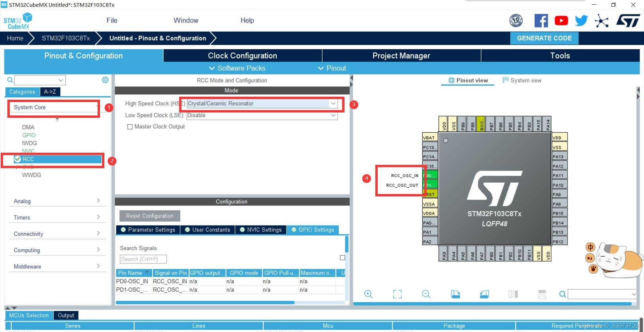
Task: Zoom in on the chip pinout view
Action: 368,294
